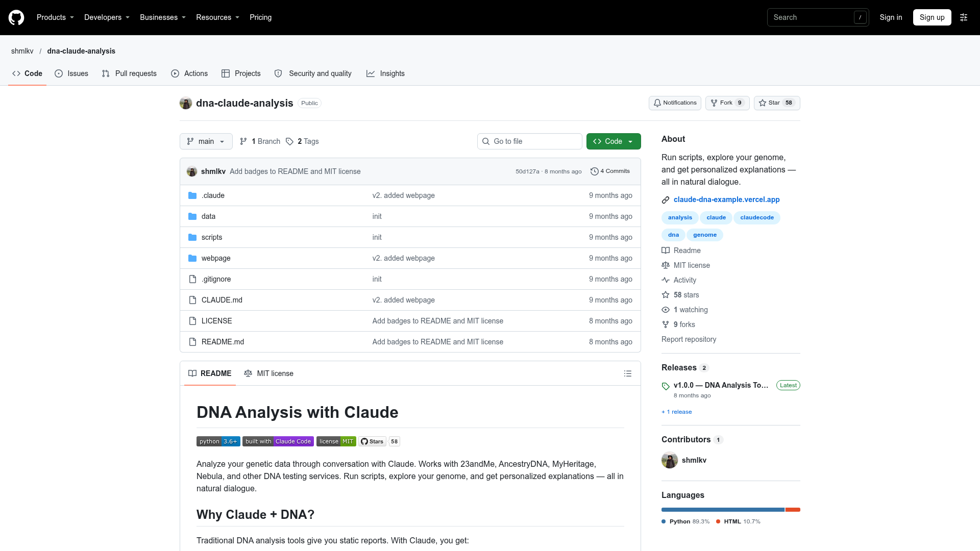The image size is (980, 551).
Task: Expand the Products menu
Action: 55,17
